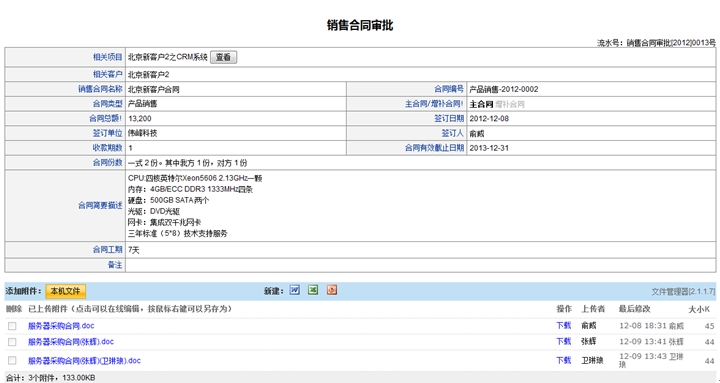The width and height of the screenshot is (720, 383).
Task: Check delete box for 服务器采购合同(张辉).doc
Action: 12,342
